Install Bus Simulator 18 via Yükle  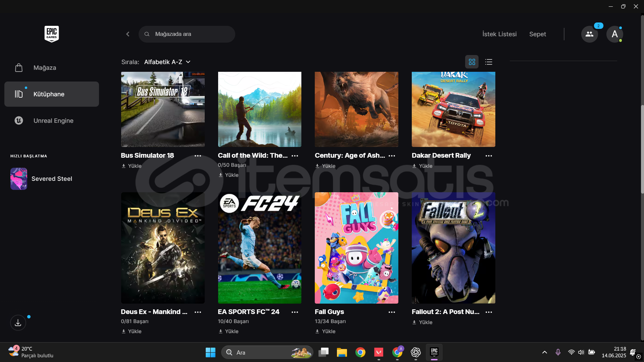132,166
